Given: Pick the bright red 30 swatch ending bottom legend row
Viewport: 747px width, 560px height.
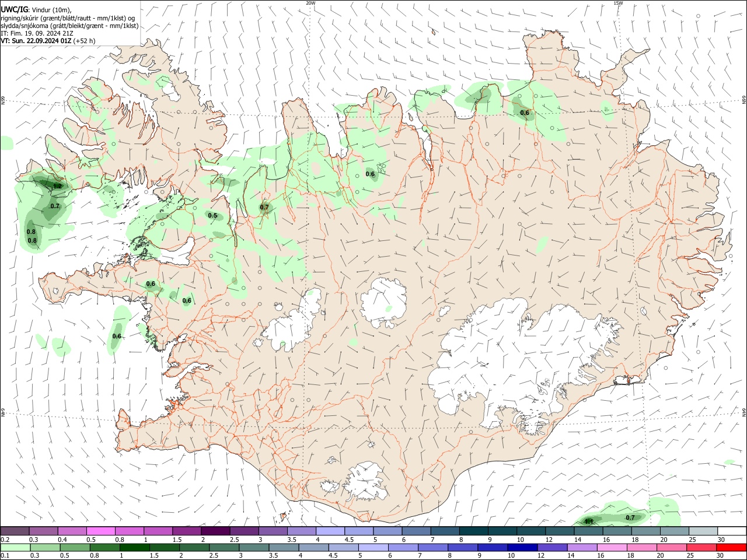Looking at the screenshot, I should click(x=731, y=547).
